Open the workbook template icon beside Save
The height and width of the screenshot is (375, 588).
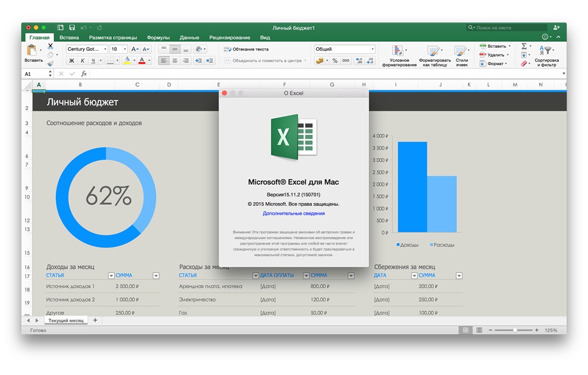(60, 28)
